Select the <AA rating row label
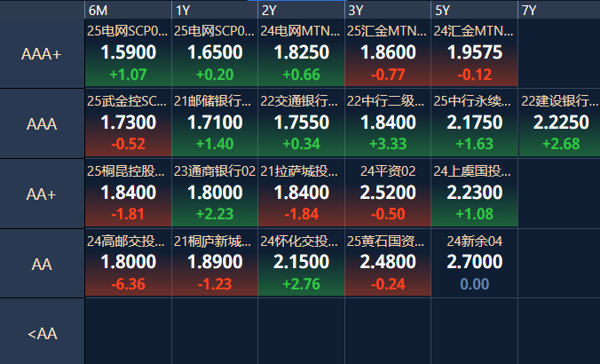This screenshot has width=600, height=364. 42,333
